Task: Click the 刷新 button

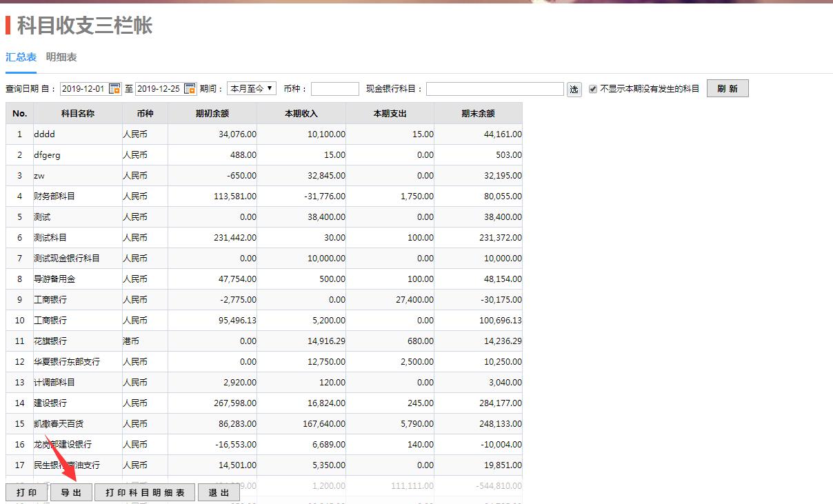Action: pos(727,89)
